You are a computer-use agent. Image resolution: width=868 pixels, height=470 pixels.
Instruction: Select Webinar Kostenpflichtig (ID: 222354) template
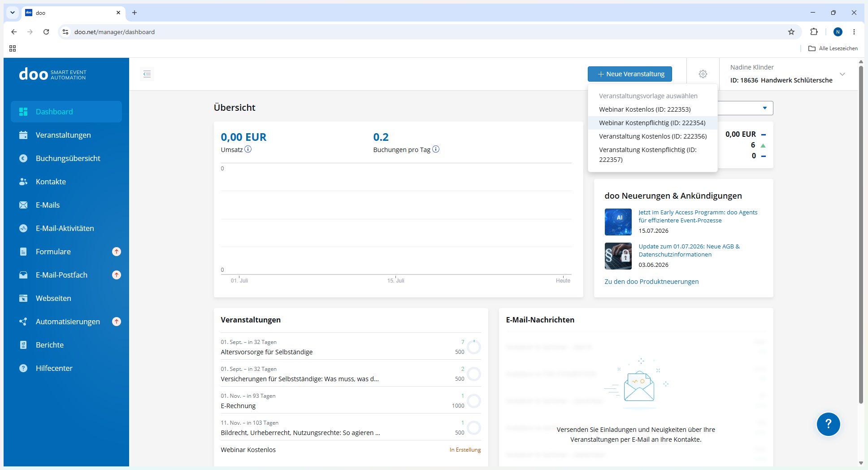click(653, 123)
